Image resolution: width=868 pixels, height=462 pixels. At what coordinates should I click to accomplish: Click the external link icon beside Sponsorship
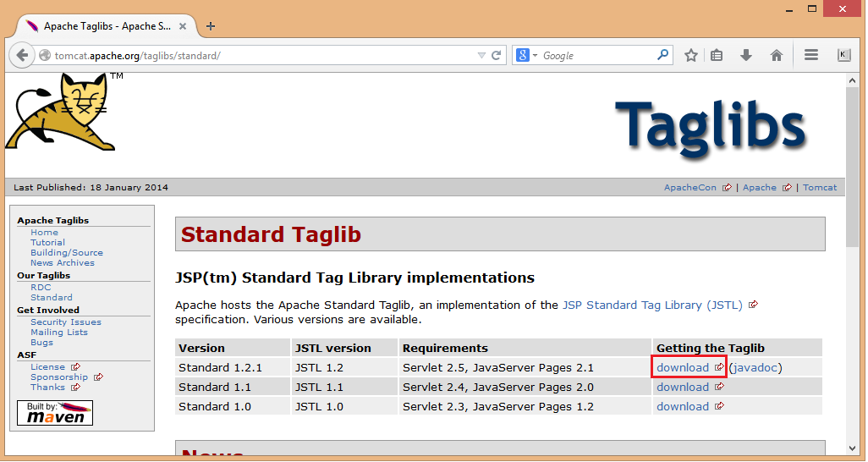click(98, 377)
